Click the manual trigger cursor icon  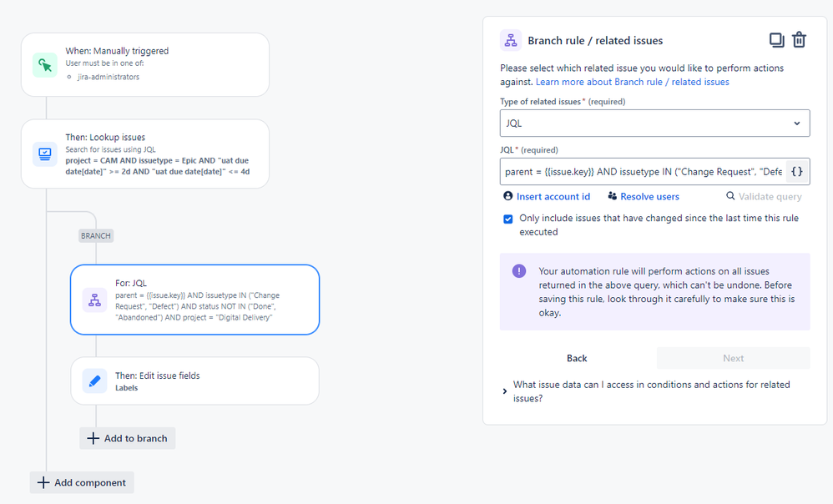tap(45, 65)
